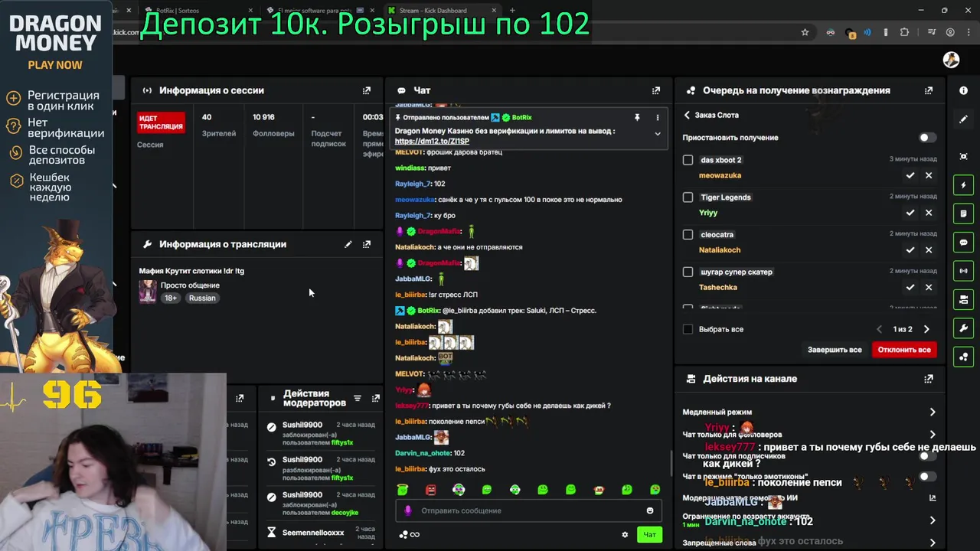Image resolution: width=980 pixels, height=551 pixels.
Task: Click Отклонить все button
Action: point(904,350)
